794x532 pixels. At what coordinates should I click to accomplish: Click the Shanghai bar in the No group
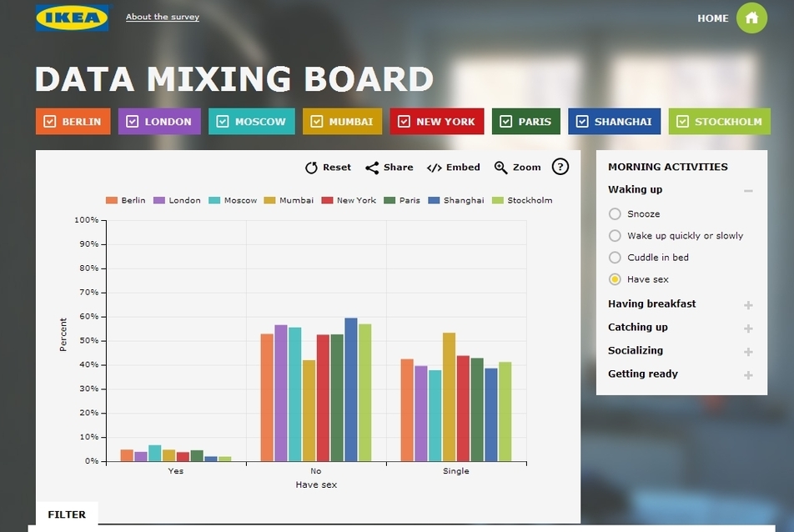351,389
